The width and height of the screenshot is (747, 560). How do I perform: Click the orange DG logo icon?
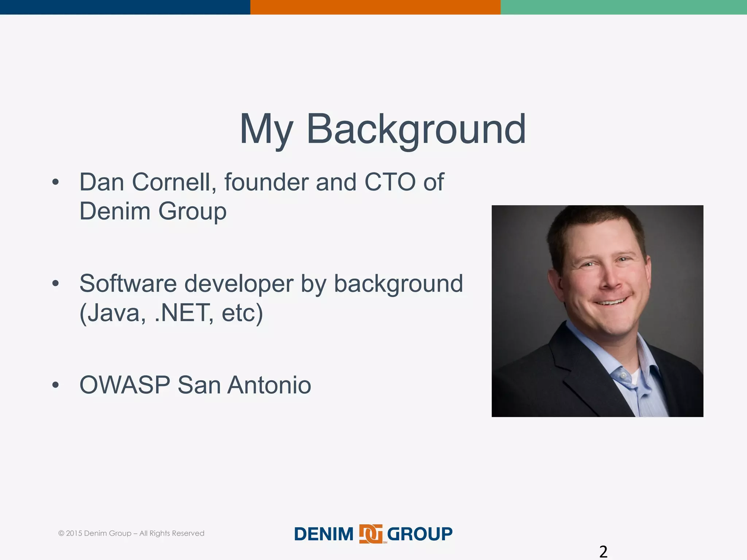pos(371,534)
